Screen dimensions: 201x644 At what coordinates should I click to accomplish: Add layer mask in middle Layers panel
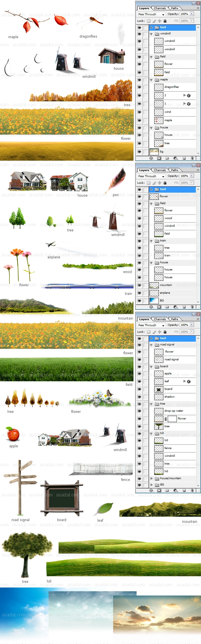[x=159, y=307]
